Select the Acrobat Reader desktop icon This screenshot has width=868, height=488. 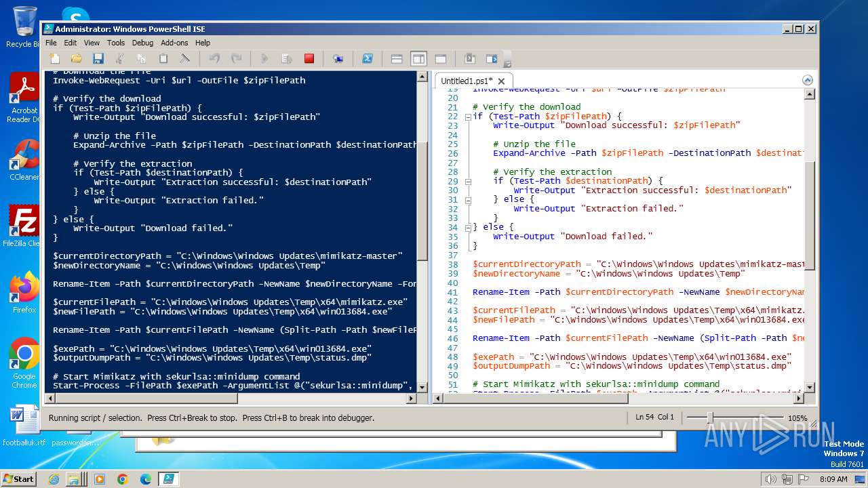pyautogui.click(x=24, y=98)
